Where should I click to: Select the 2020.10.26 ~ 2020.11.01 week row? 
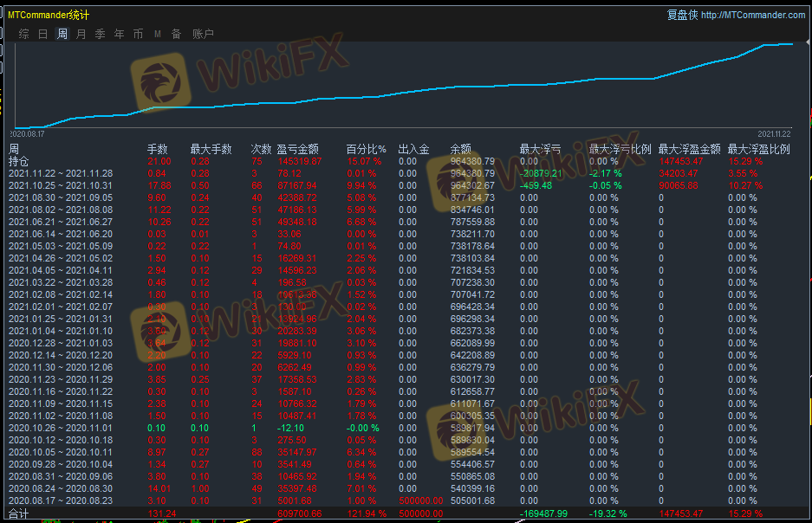57,428
